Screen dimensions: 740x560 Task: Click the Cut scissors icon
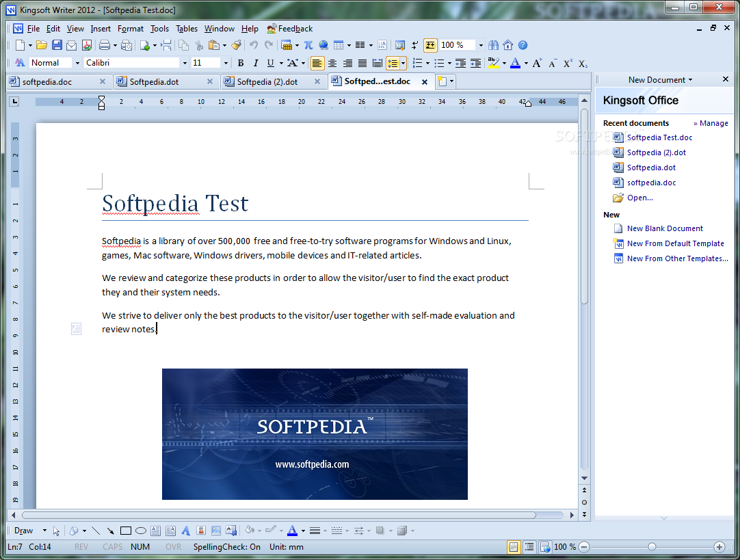pyautogui.click(x=199, y=45)
